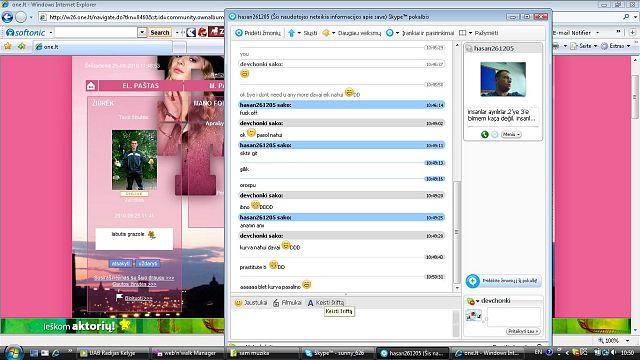The height and width of the screenshot is (360, 640).
Task: Click the home icon on the one.lt page
Action: click(x=91, y=86)
